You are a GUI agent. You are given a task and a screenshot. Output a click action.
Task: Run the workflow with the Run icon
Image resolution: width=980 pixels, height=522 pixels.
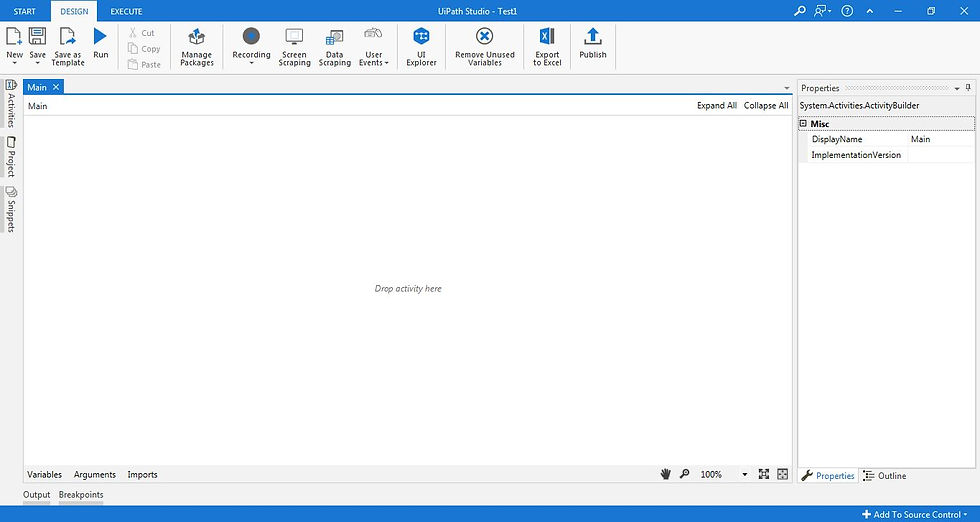[101, 36]
